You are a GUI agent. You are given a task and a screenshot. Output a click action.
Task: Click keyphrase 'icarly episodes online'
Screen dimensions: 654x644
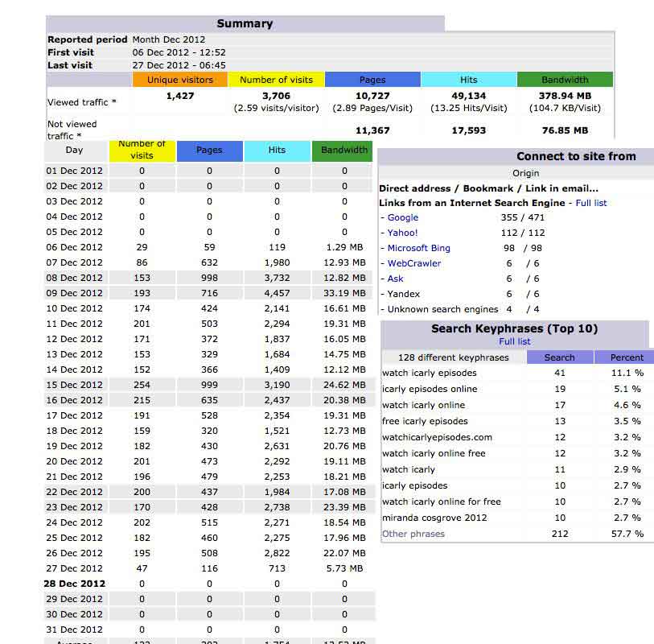coord(430,389)
